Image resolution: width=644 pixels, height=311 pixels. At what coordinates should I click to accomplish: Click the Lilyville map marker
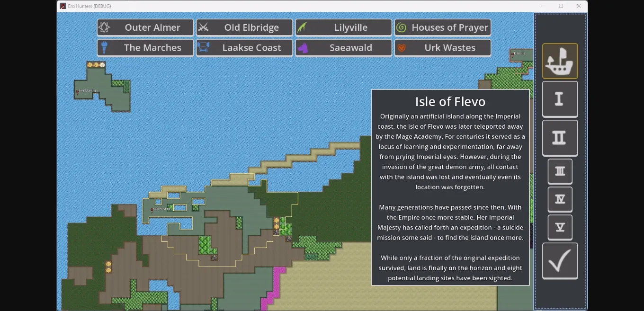click(x=513, y=54)
